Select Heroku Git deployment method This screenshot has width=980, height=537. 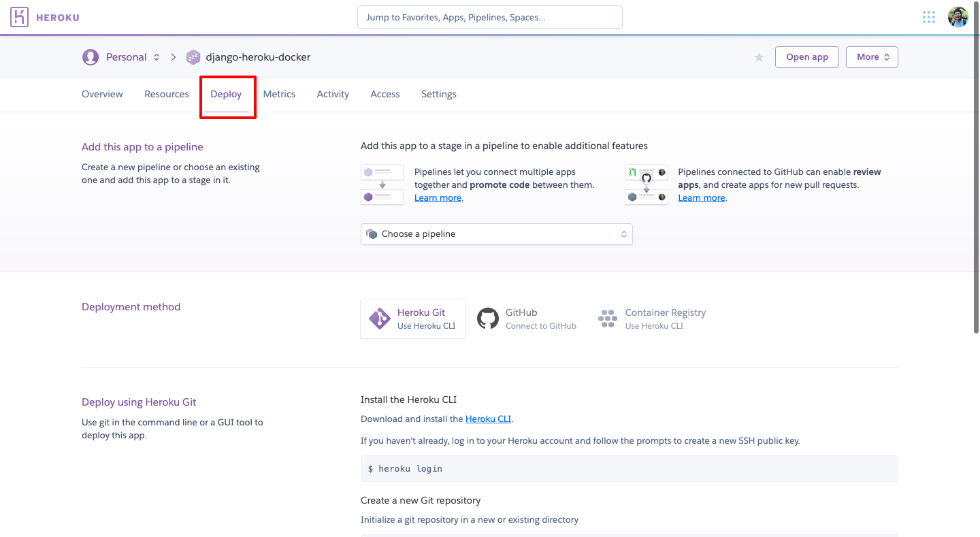click(412, 319)
